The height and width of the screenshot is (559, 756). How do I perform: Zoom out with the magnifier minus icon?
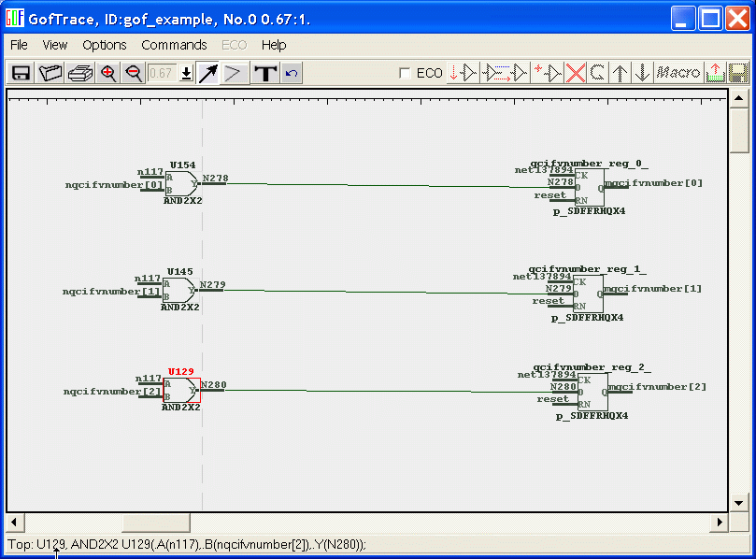tap(134, 73)
